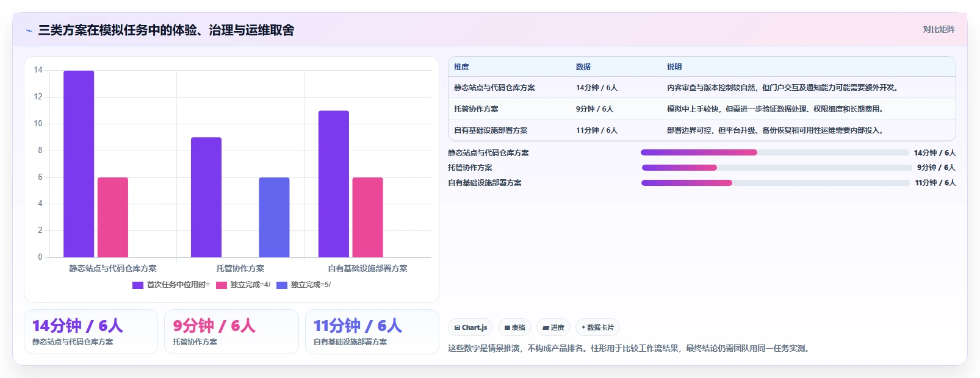980x378 pixels.
Task: Click description starting 模拟中上手较快
Action: click(x=775, y=109)
